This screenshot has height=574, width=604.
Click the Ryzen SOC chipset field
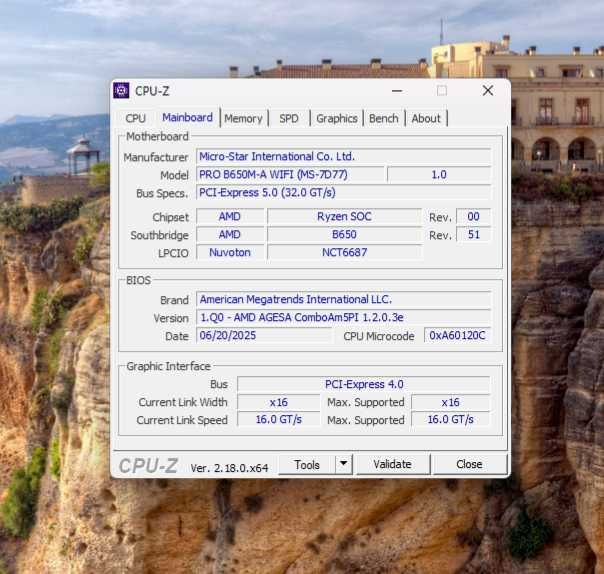click(x=344, y=217)
